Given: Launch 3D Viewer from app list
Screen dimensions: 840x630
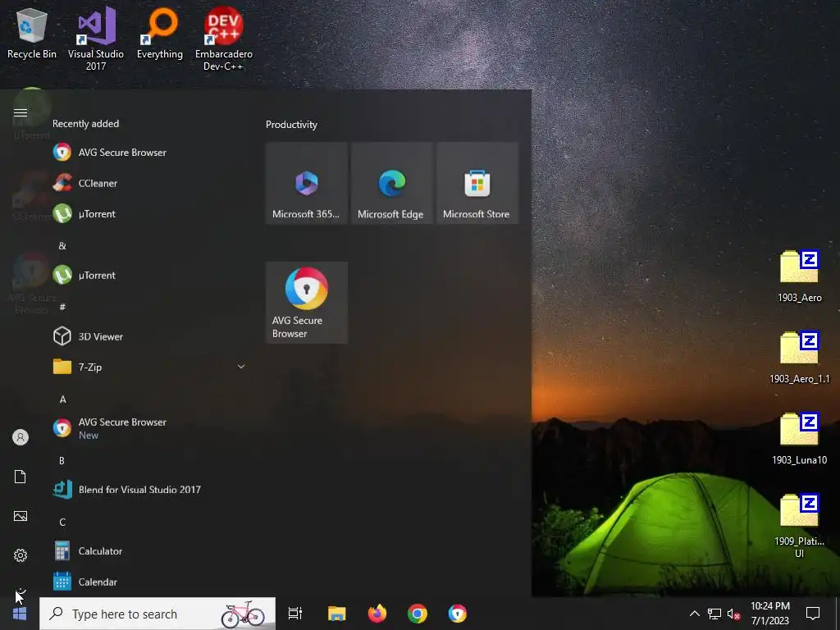Looking at the screenshot, I should (x=150, y=336).
